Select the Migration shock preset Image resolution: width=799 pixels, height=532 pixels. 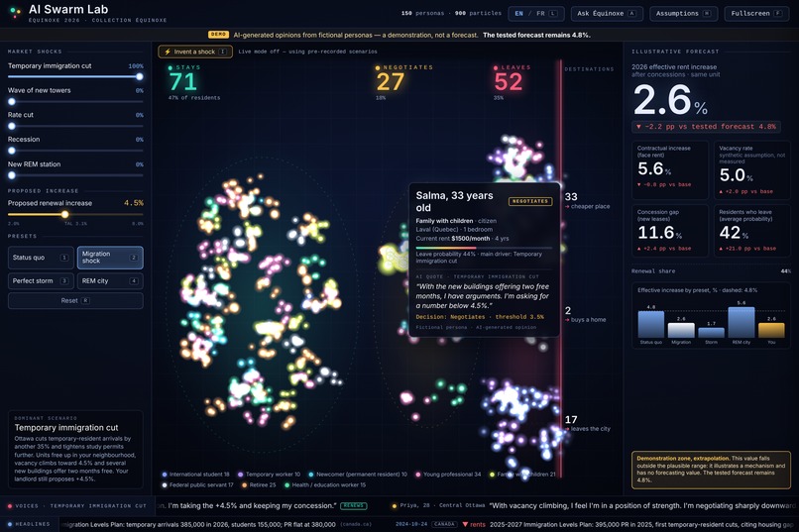[x=110, y=258]
